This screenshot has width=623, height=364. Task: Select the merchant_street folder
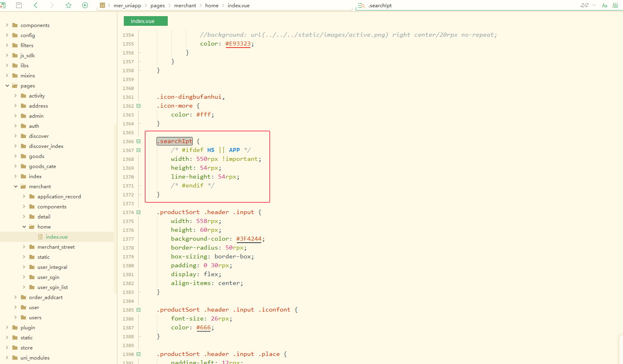(x=56, y=247)
